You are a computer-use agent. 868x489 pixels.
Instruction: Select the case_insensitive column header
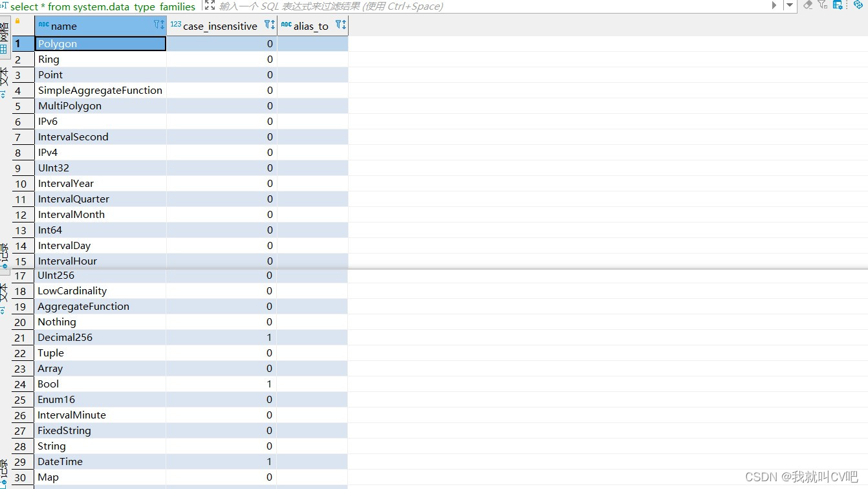coord(222,26)
